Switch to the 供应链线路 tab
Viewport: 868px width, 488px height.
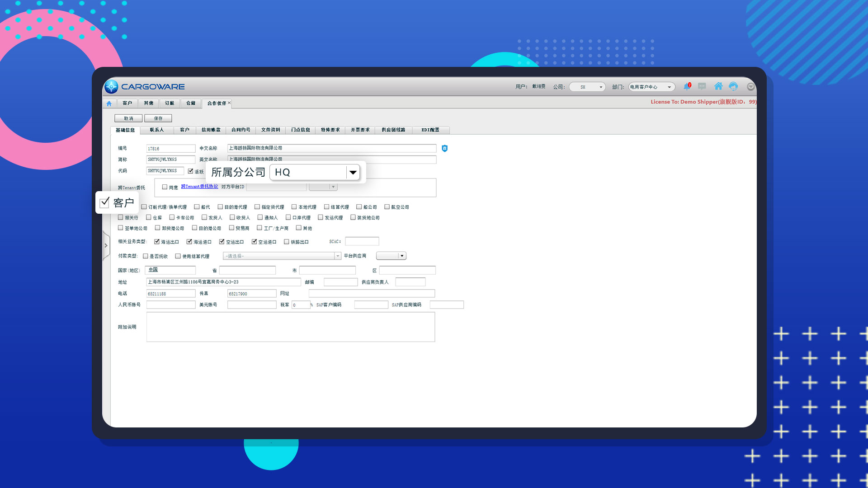click(393, 130)
